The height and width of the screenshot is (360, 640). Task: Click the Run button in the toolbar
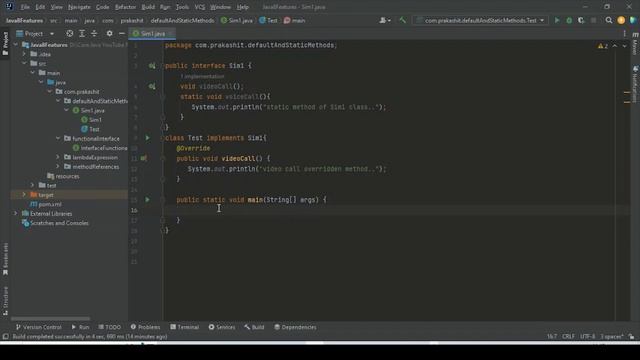point(557,20)
